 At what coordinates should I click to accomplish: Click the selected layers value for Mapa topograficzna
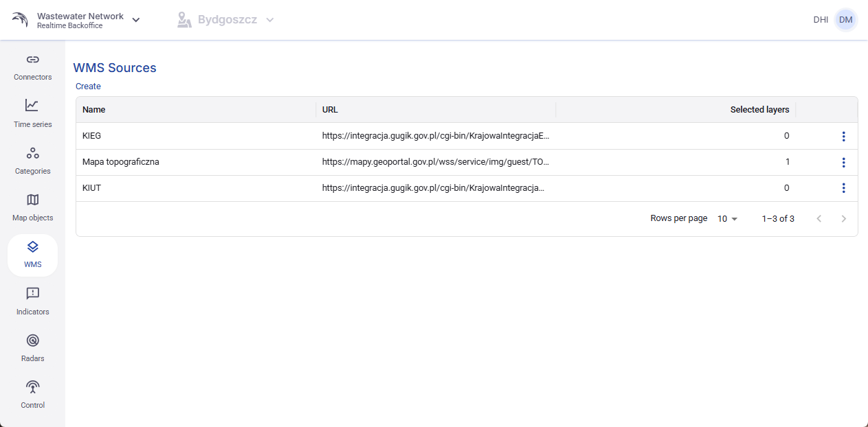click(787, 162)
